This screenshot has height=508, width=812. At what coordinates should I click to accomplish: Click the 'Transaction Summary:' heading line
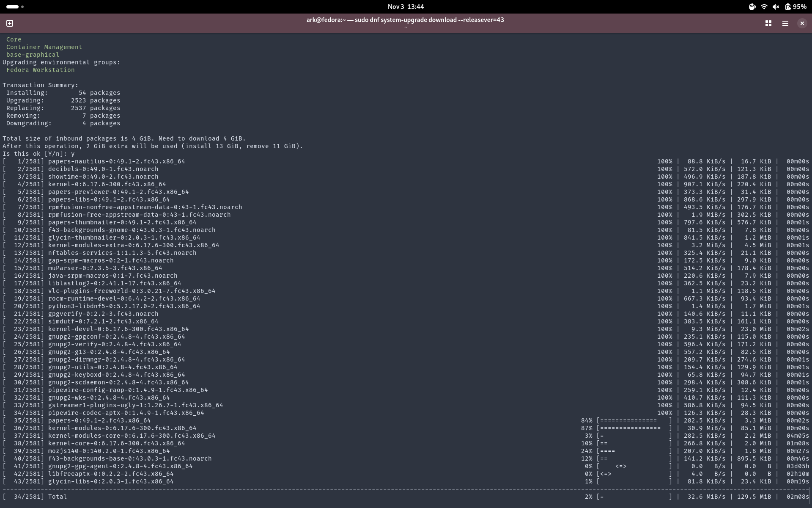(x=41, y=85)
